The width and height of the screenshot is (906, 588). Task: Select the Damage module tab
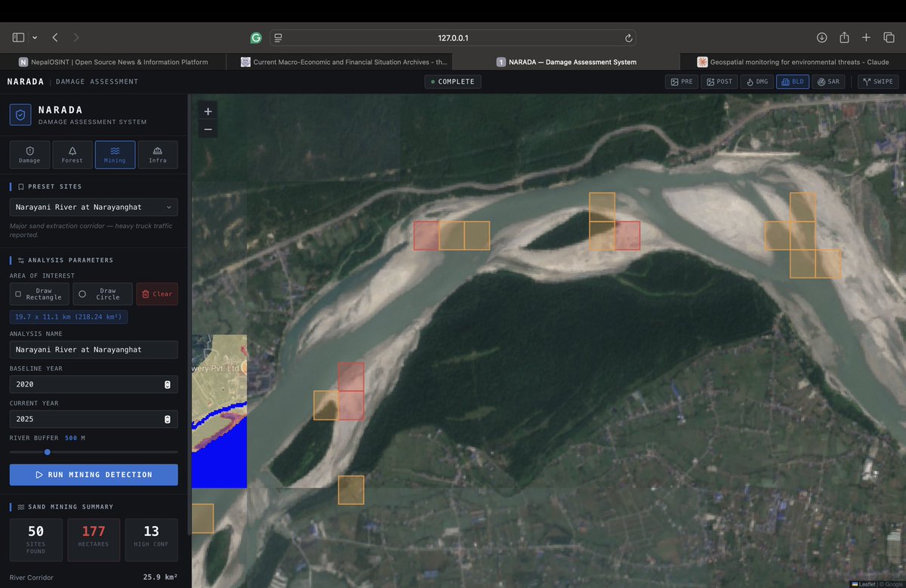tap(29, 155)
